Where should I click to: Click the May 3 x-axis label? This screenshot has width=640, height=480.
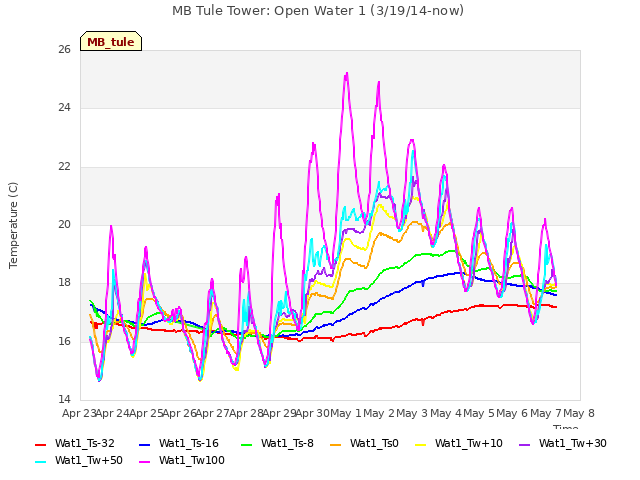tap(412, 413)
